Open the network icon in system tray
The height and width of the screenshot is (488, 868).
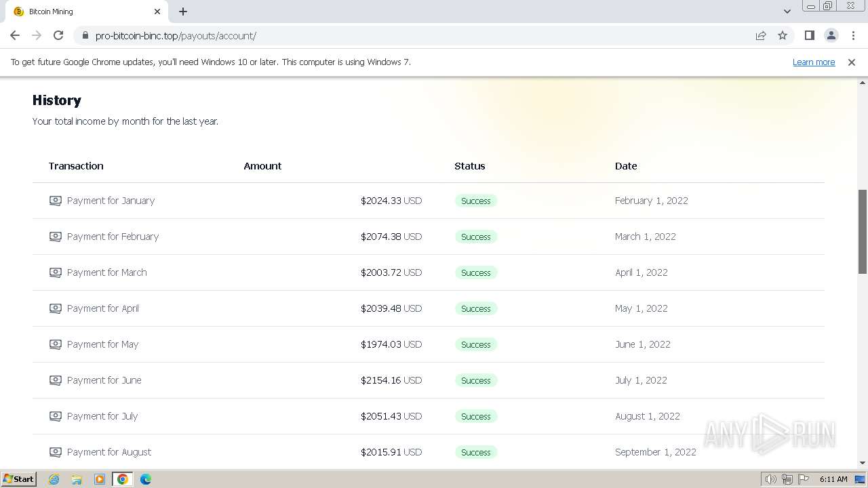pyautogui.click(x=787, y=479)
